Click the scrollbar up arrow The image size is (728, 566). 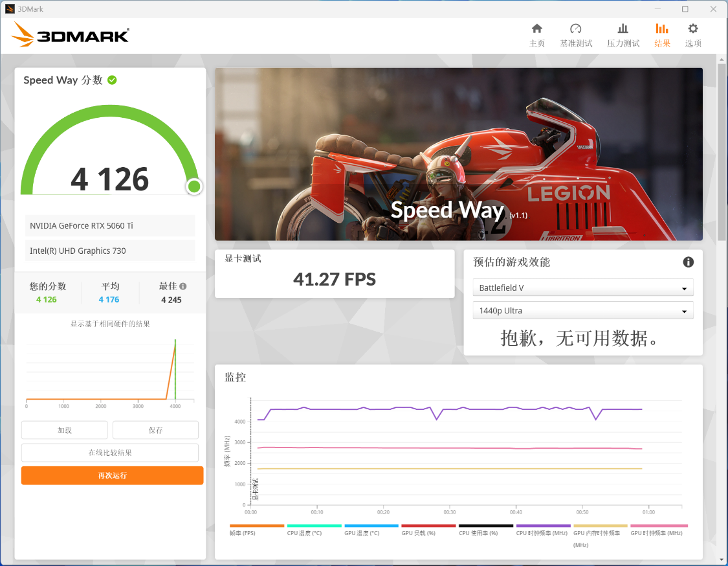[x=721, y=60]
